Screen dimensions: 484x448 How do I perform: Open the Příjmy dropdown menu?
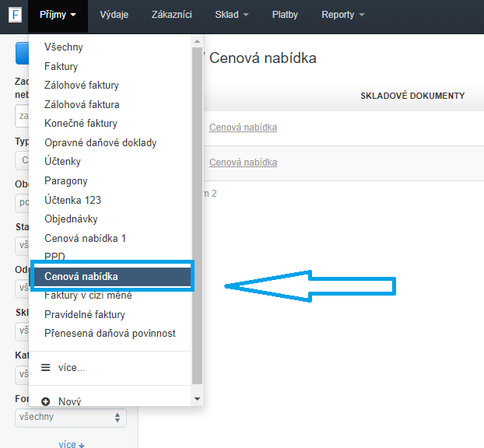pos(58,15)
